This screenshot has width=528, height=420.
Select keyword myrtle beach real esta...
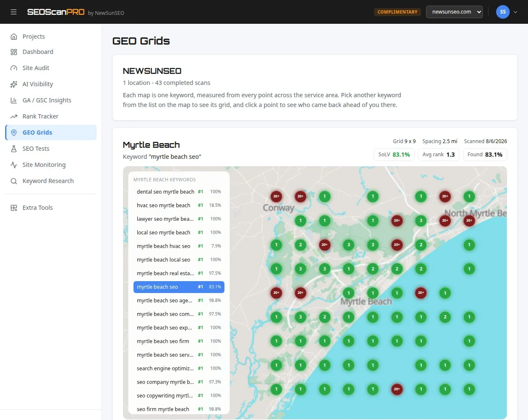click(179, 273)
